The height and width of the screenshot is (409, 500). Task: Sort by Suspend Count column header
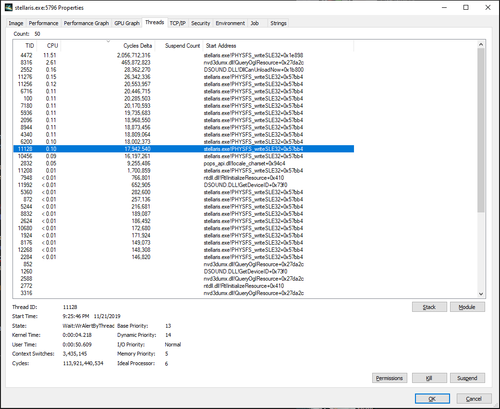tap(179, 46)
